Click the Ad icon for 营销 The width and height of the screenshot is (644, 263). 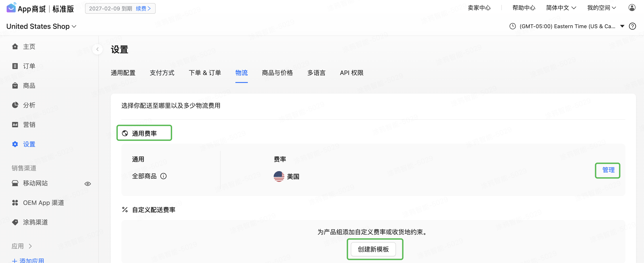coord(15,125)
